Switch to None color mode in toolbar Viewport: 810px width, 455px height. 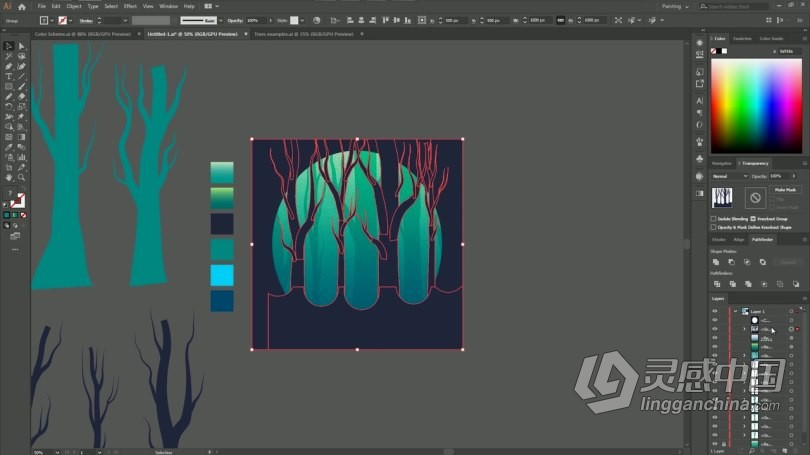[23, 215]
